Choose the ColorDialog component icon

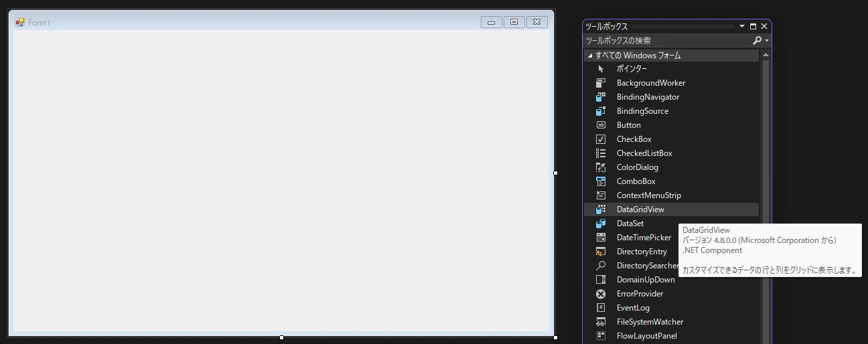click(601, 167)
